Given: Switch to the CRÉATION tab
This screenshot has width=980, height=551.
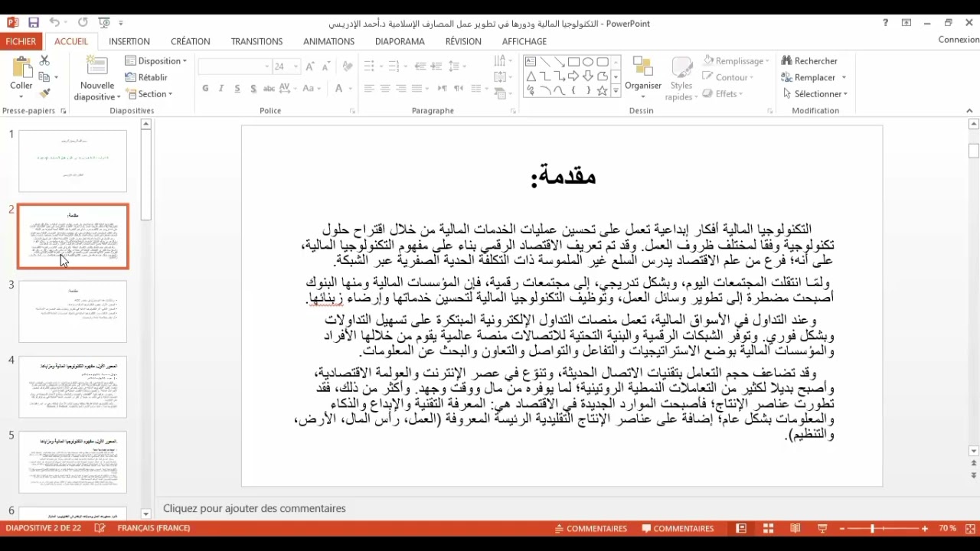Looking at the screenshot, I should 191,41.
